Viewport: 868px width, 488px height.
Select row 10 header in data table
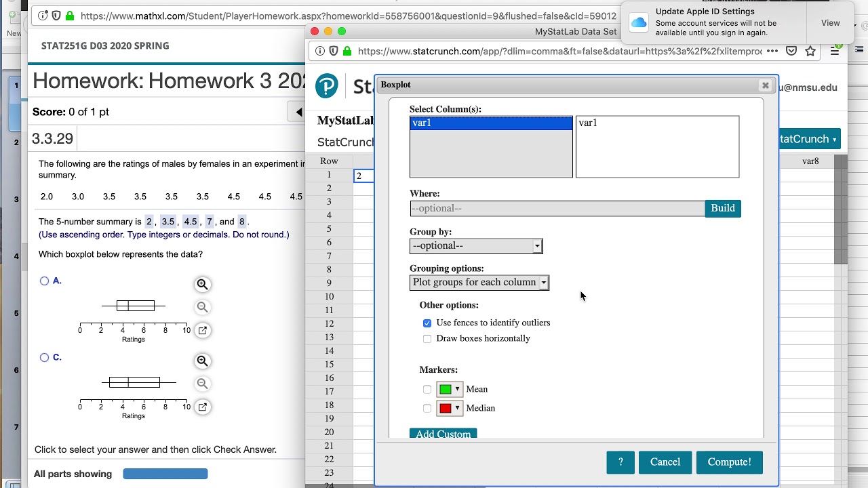329,297
